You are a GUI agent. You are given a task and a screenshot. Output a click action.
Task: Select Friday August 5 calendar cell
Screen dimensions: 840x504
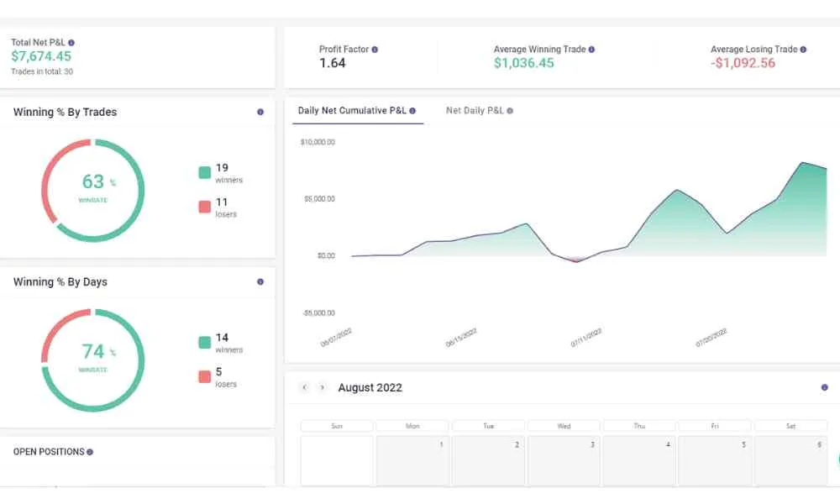715,460
